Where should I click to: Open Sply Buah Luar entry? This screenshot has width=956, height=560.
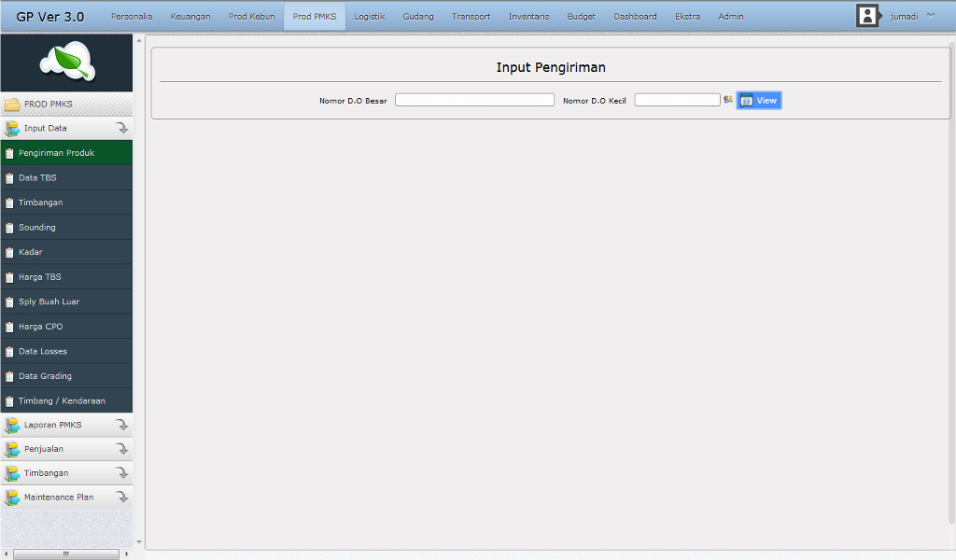tap(66, 301)
